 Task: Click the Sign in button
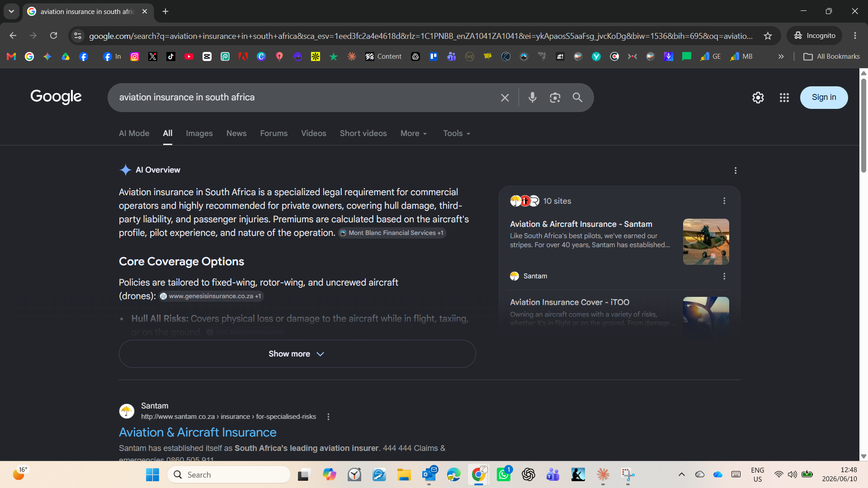[824, 98]
